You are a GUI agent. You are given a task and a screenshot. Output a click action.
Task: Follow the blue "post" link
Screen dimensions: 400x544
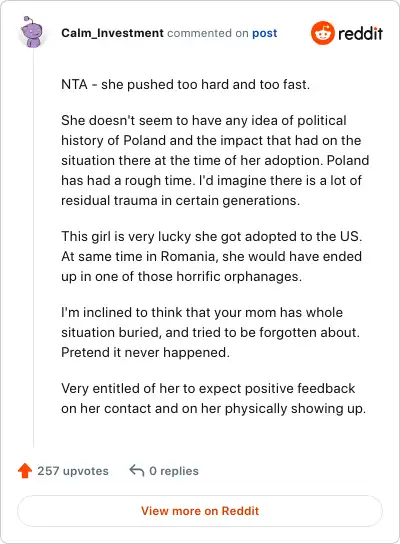click(x=265, y=33)
